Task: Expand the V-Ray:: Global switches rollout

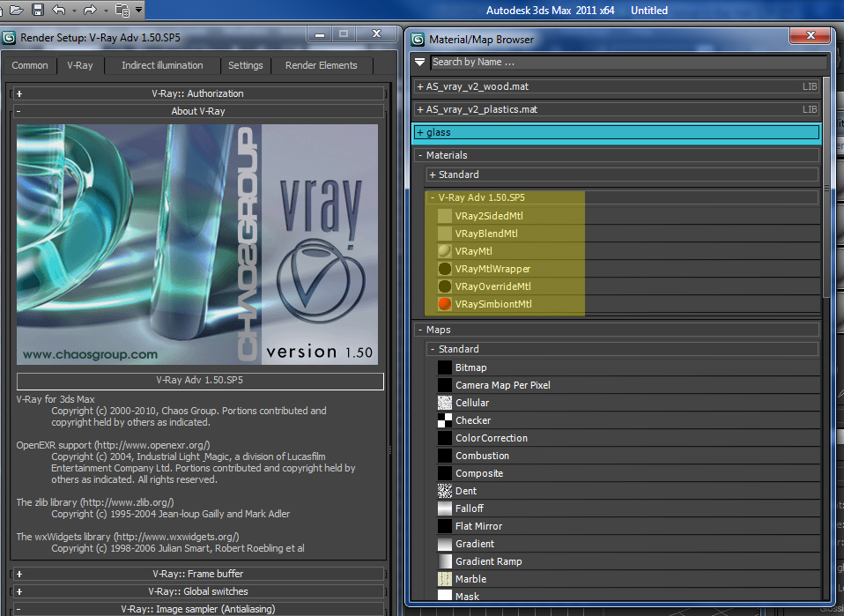Action: (x=198, y=591)
